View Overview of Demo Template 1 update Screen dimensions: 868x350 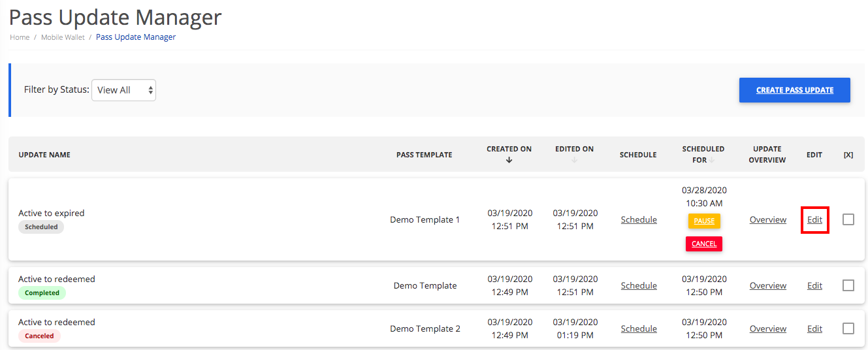pos(767,219)
